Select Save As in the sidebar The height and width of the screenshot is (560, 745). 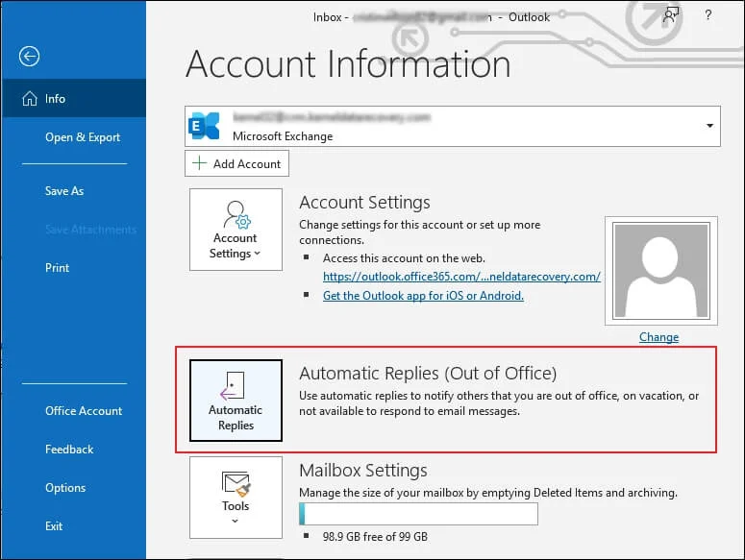[x=64, y=191]
